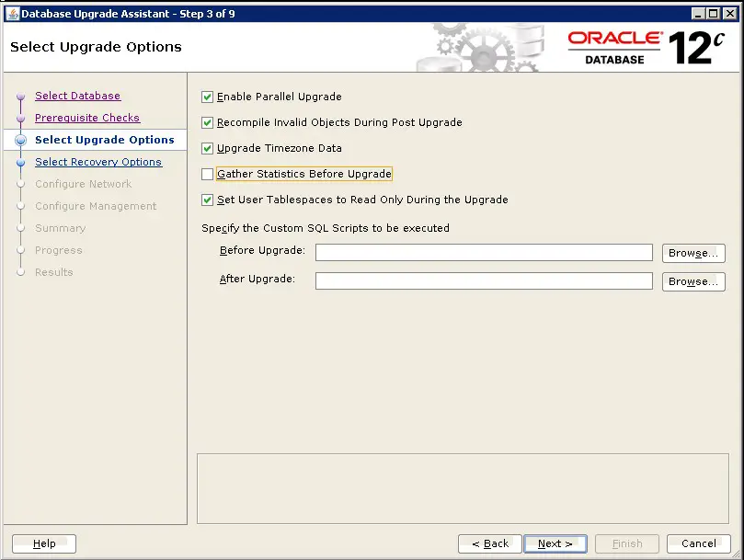Click the message area at the bottom
This screenshot has height=560, width=744.
(x=464, y=489)
